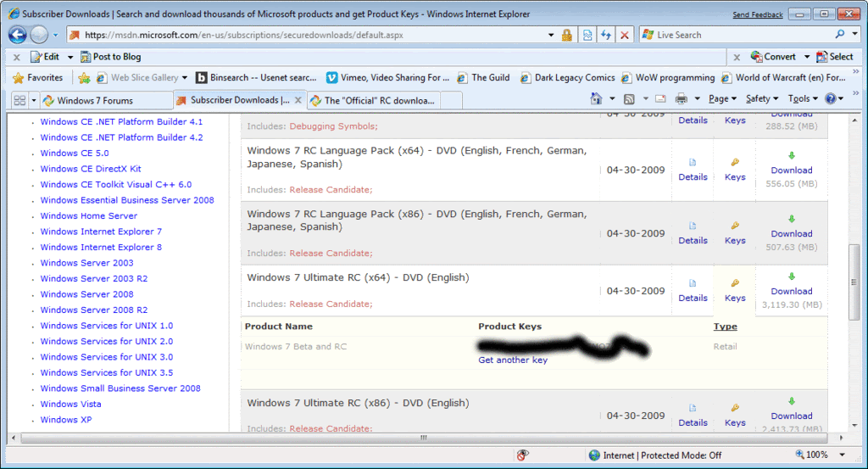Click the Print icon in command bar

coord(681,99)
